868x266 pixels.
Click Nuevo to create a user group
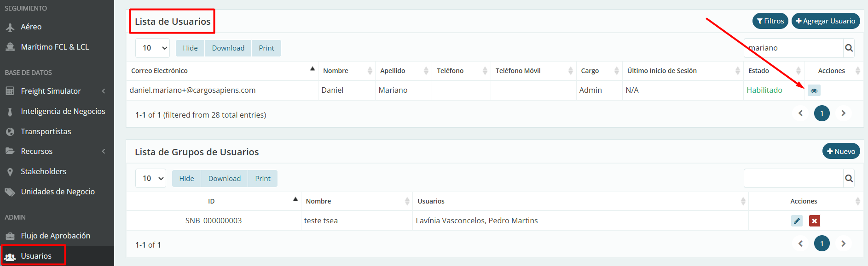coord(841,151)
